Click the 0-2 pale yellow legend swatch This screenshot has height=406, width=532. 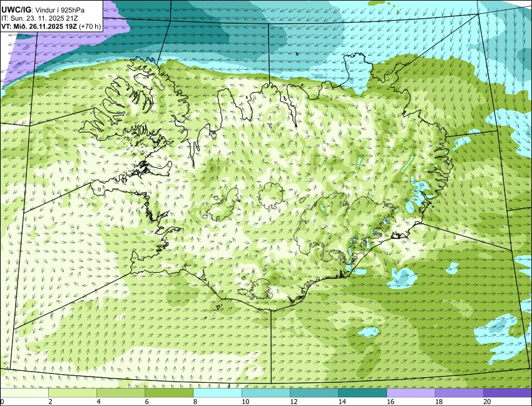click(x=24, y=393)
